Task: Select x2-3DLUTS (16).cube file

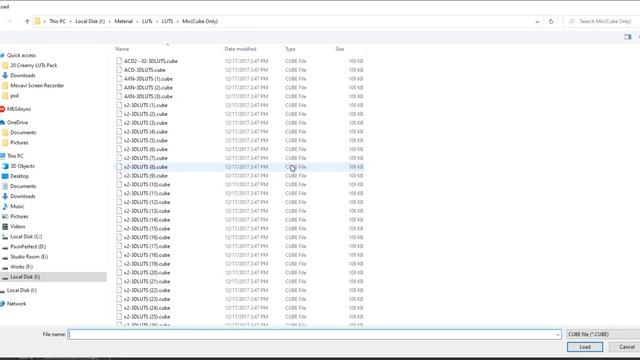Action: click(x=147, y=238)
